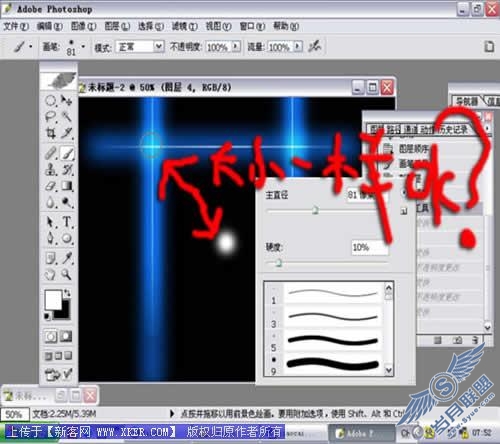Open the 文件 menu
The image size is (500, 444).
[x=16, y=26]
